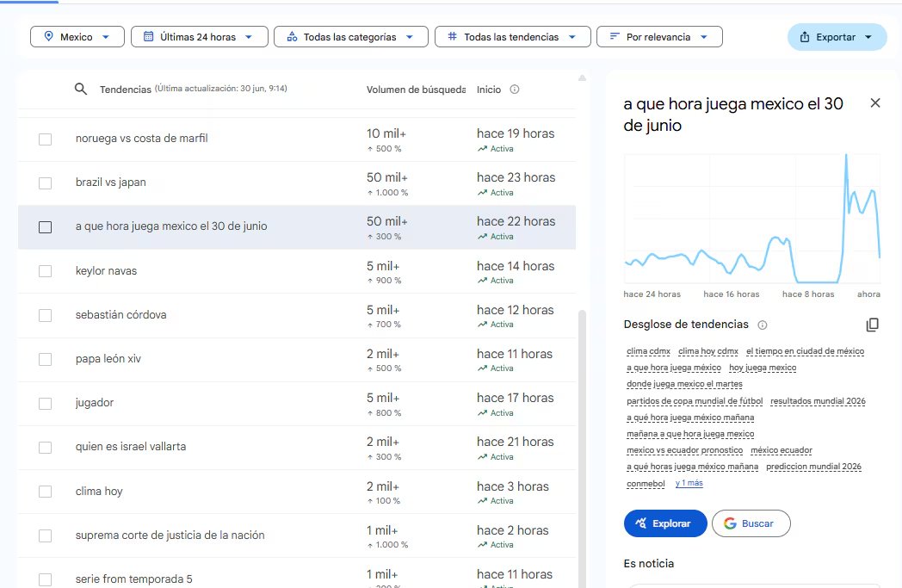Click the location pin icon in Mexico filter
Viewport: 902px width, 588px height.
pos(49,36)
